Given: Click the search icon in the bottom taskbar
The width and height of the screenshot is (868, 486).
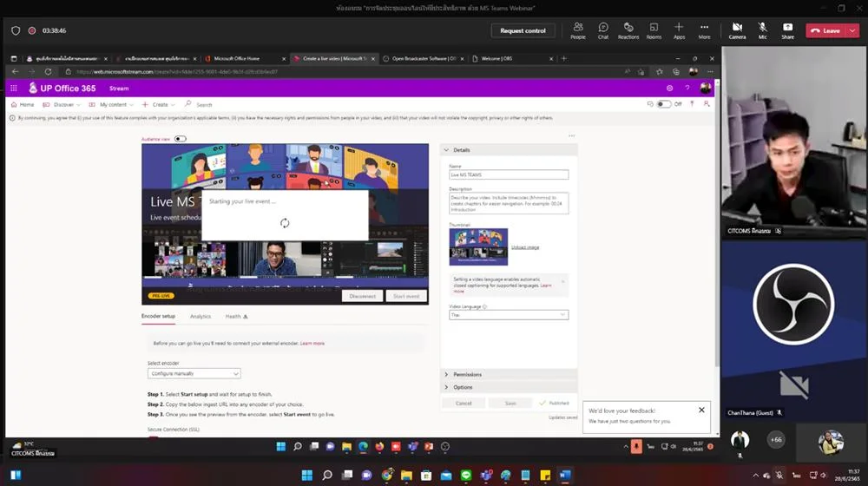Looking at the screenshot, I should tap(327, 475).
